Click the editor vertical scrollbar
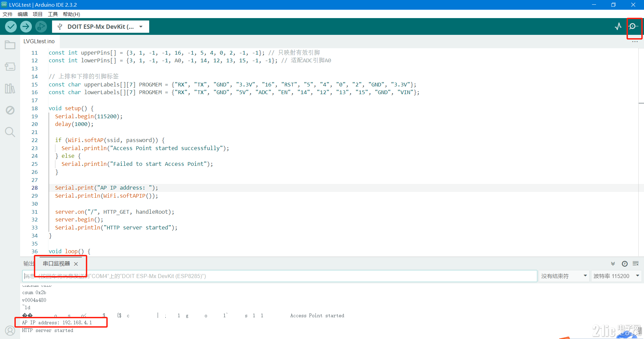This screenshot has height=339, width=644. click(641, 152)
